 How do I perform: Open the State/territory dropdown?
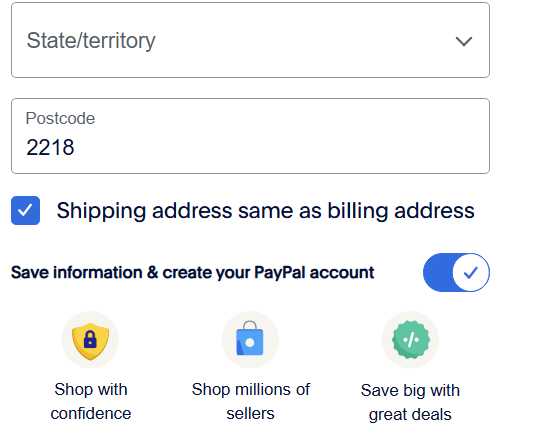(250, 40)
